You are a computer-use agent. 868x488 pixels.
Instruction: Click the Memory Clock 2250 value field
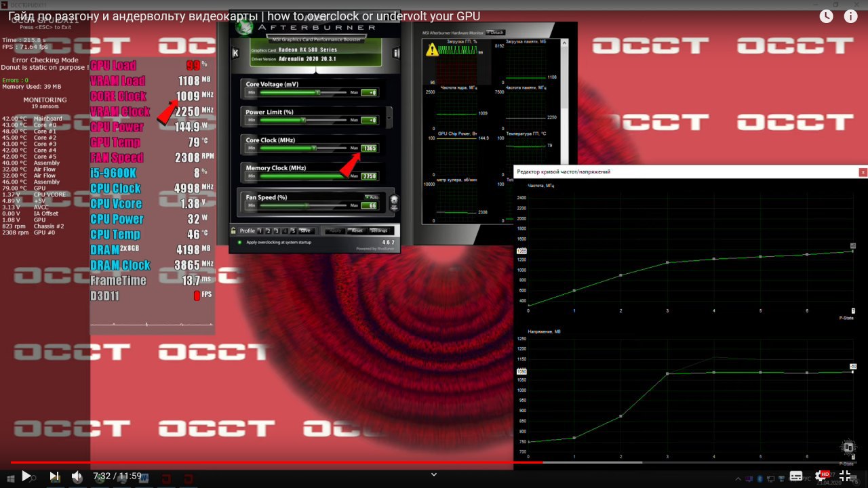369,176
